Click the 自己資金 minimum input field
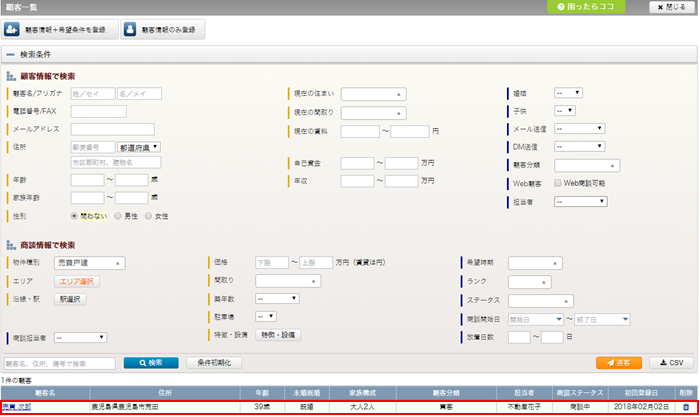Image resolution: width=700 pixels, height=417 pixels. (x=357, y=163)
